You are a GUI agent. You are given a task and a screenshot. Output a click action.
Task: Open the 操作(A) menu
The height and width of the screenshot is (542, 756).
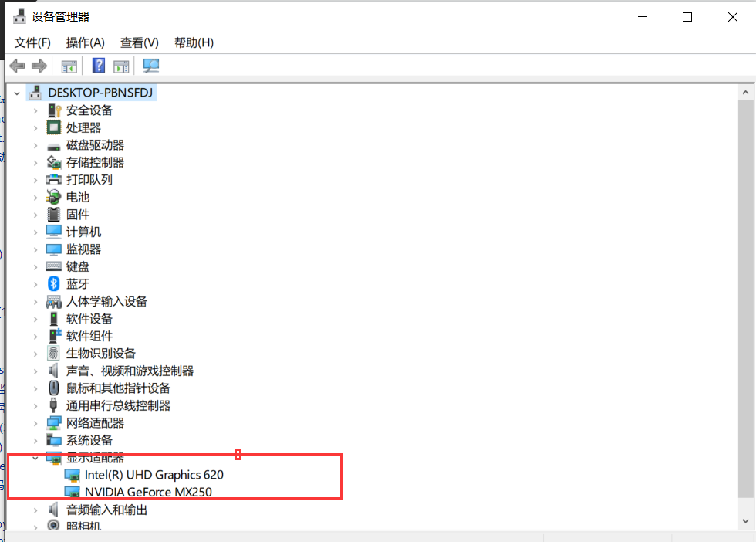(86, 42)
